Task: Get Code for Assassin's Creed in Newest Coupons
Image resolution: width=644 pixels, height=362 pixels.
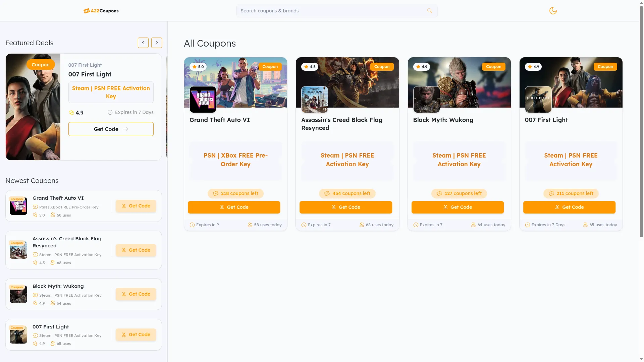Action: pos(136,250)
